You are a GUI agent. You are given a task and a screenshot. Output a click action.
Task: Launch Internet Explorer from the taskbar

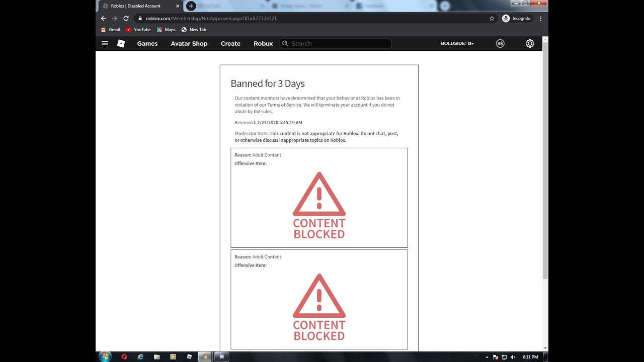[x=140, y=356]
